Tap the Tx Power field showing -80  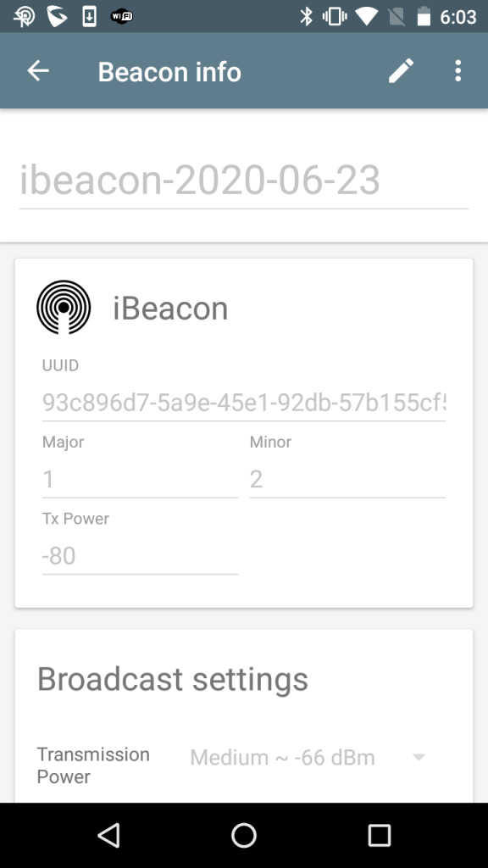pyautogui.click(x=140, y=556)
